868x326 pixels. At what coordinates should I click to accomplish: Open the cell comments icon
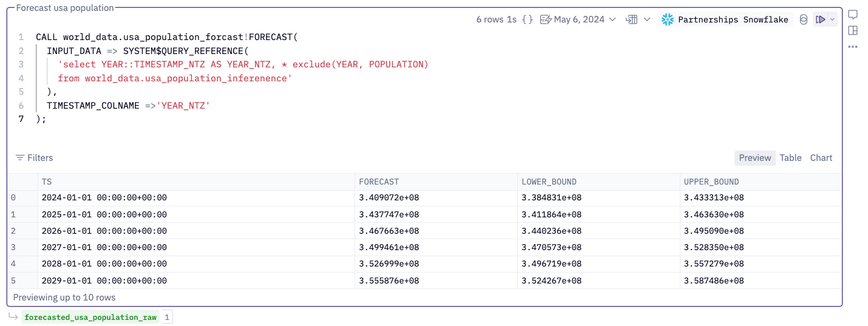(x=853, y=15)
